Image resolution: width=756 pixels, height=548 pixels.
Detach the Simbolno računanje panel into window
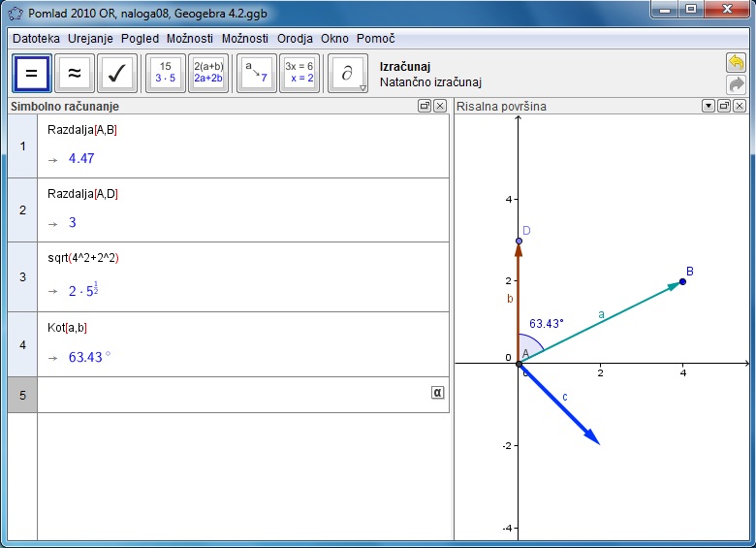tap(425, 106)
